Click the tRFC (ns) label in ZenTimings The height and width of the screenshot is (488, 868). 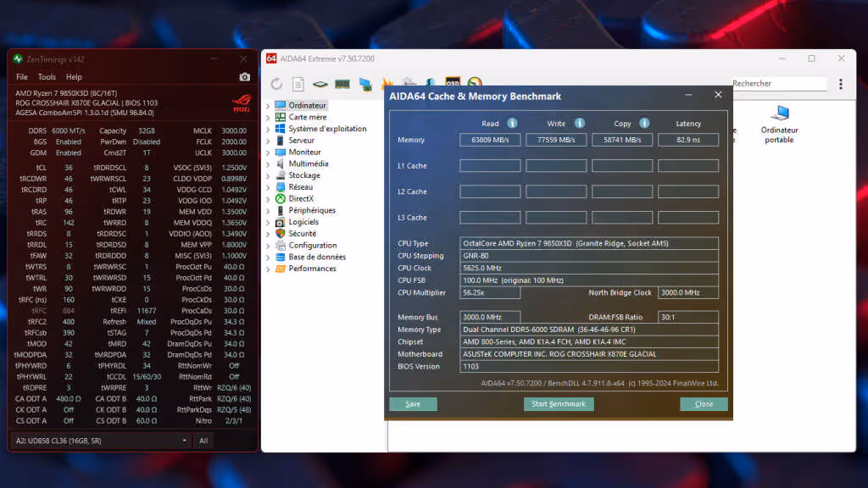pos(32,299)
